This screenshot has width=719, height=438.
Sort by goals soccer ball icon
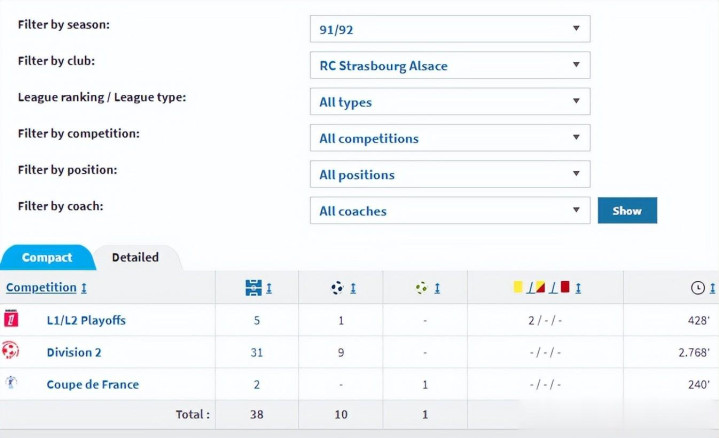pos(338,288)
